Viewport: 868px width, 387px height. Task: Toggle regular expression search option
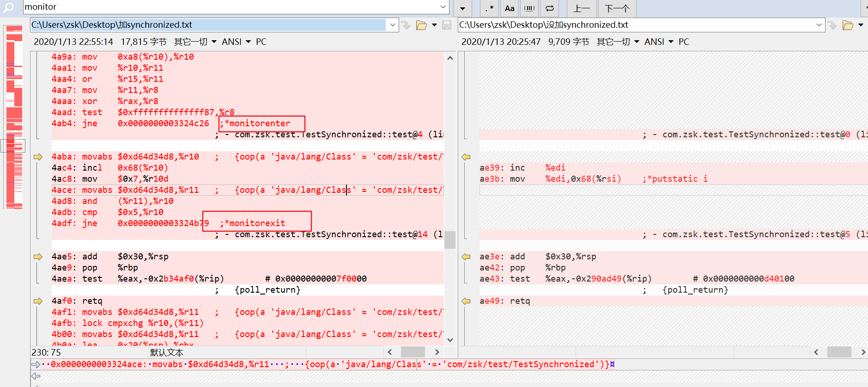pyautogui.click(x=490, y=8)
